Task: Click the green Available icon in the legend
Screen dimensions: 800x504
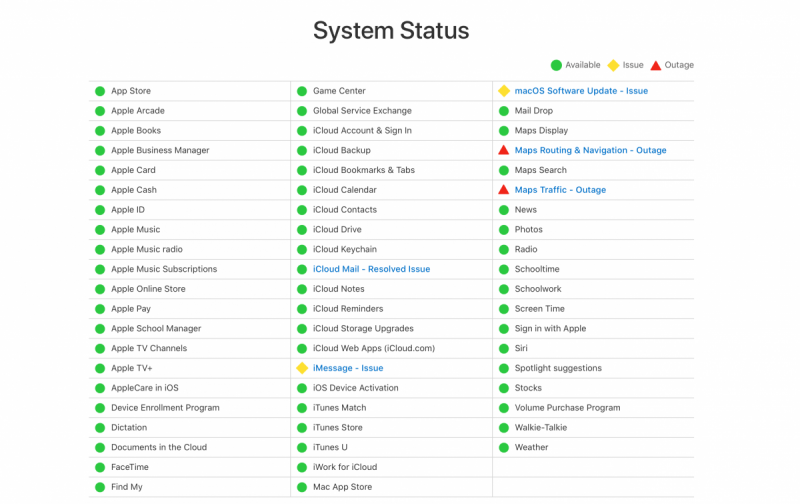Action: click(556, 65)
